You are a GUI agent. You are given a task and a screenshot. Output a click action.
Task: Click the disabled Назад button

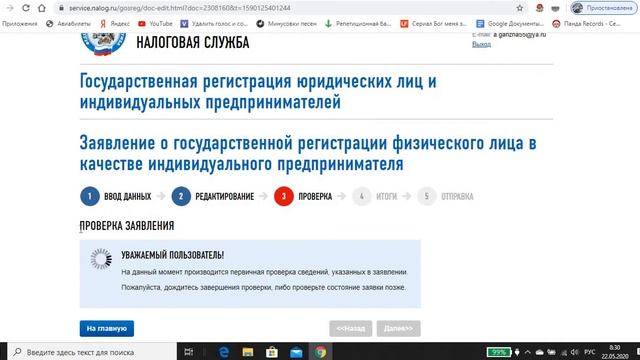coord(351,329)
